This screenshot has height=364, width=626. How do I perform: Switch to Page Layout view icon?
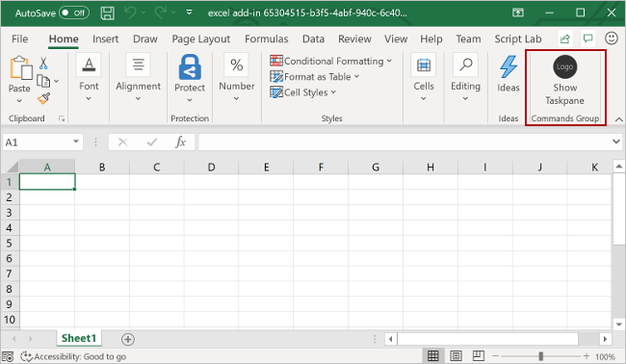coord(456,355)
